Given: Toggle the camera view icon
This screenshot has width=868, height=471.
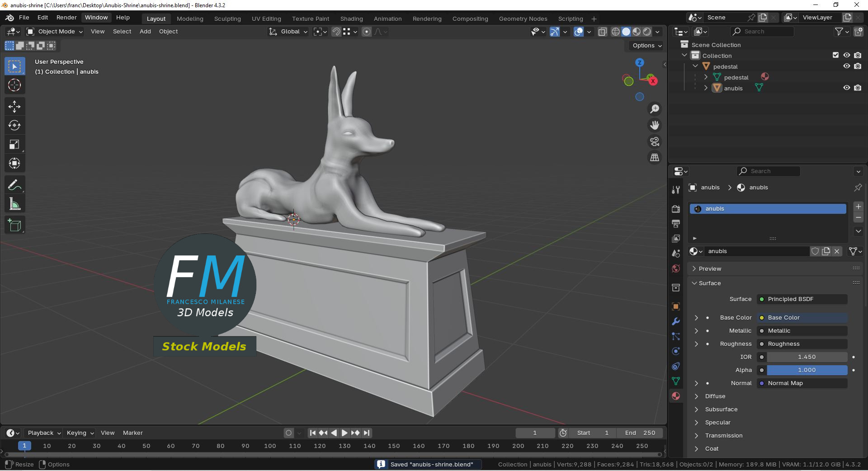Looking at the screenshot, I should click(655, 141).
